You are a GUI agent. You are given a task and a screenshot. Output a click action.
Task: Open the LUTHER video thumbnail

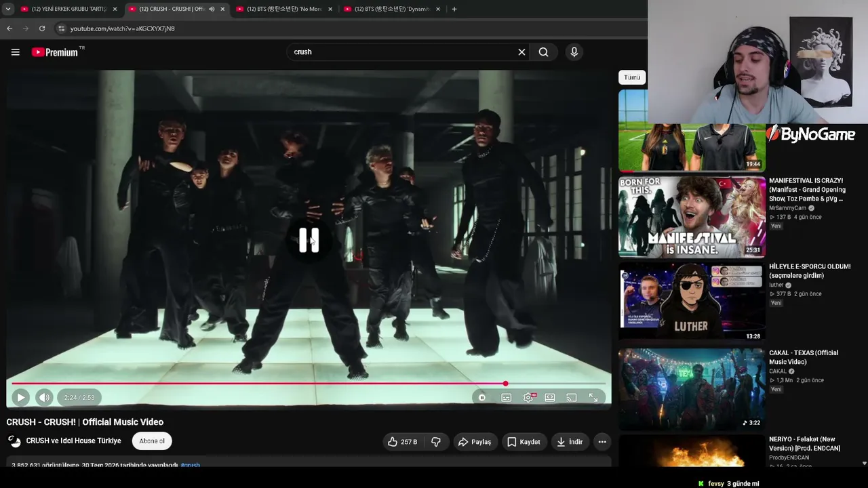692,303
